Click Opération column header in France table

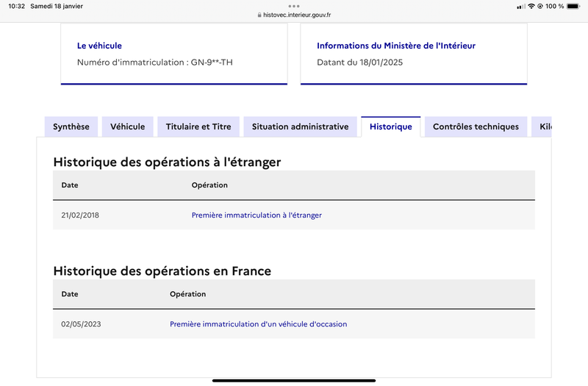(188, 293)
